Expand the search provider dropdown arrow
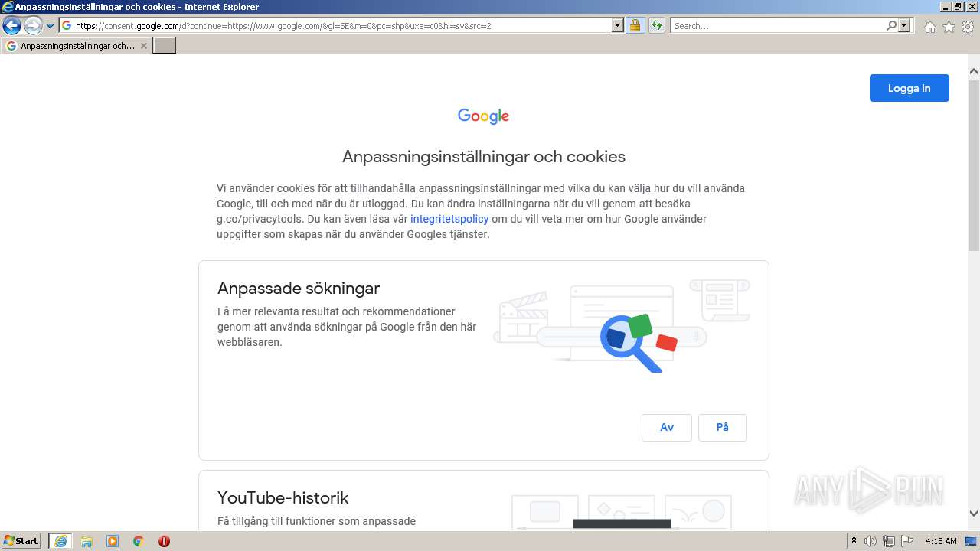980x551 pixels. coord(904,25)
